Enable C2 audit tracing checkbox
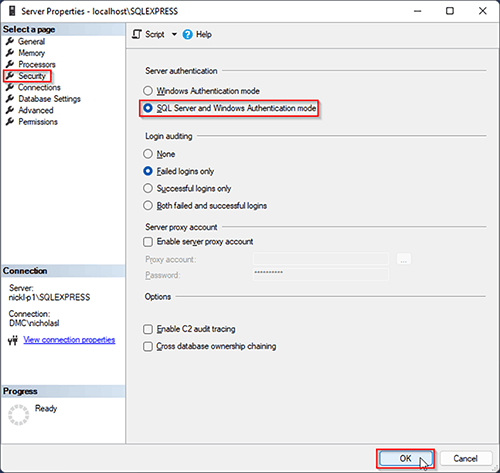Image resolution: width=500 pixels, height=473 pixels. (148, 329)
